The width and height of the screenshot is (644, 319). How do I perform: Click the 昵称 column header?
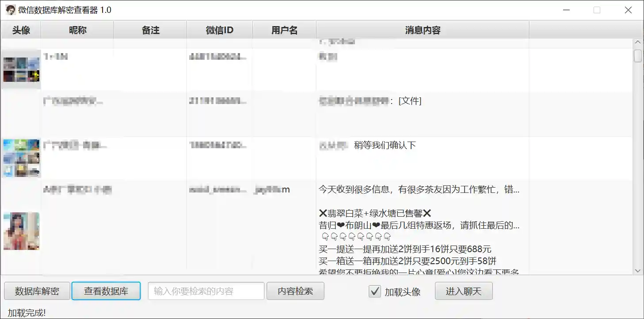pyautogui.click(x=77, y=30)
